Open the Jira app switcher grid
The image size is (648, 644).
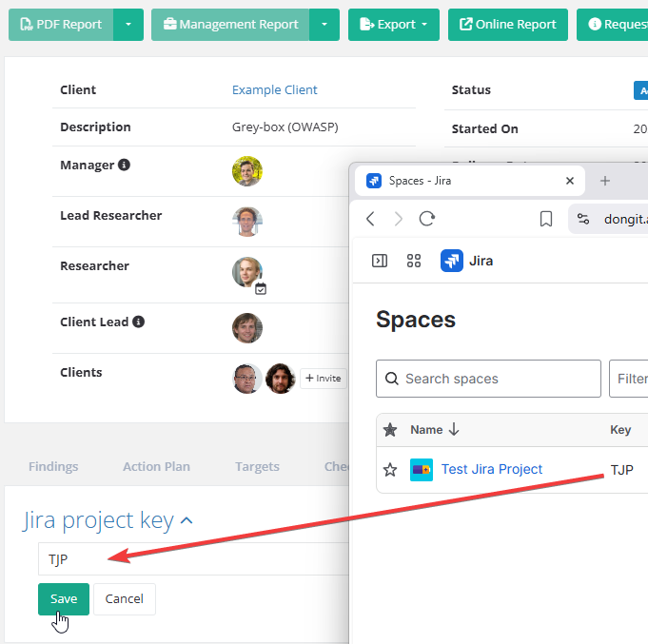coord(414,261)
